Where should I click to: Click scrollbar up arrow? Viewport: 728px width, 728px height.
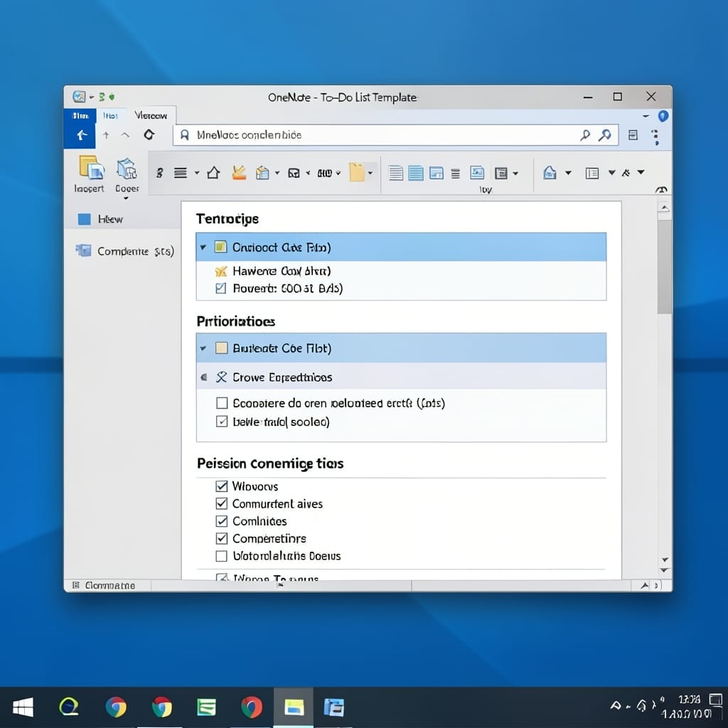click(665, 208)
